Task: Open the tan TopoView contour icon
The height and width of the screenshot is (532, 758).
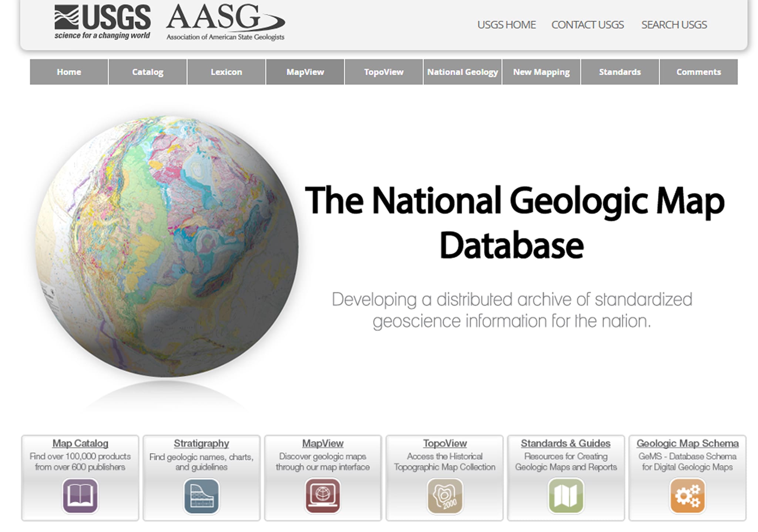Action: tap(445, 496)
